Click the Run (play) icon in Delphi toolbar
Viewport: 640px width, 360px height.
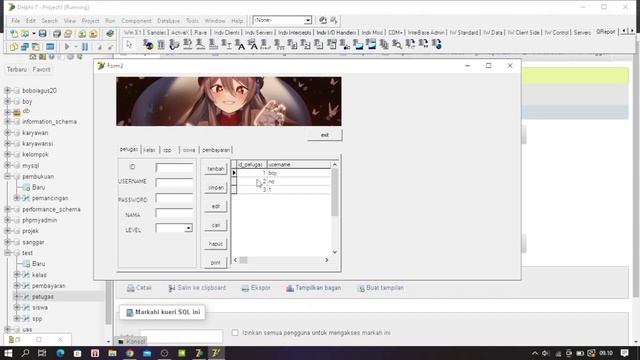[x=67, y=47]
